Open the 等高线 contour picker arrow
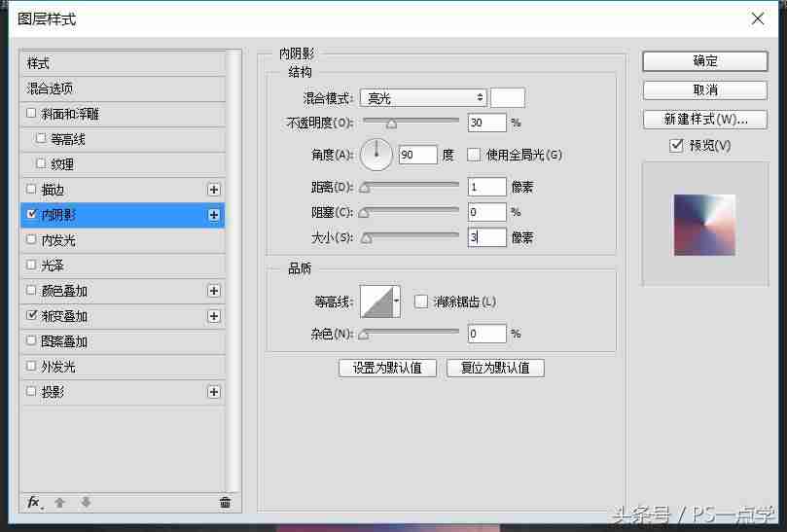The width and height of the screenshot is (787, 532). (397, 301)
